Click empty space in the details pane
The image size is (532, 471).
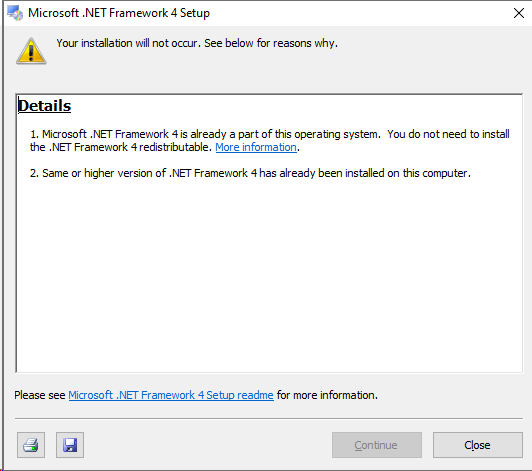(x=269, y=271)
